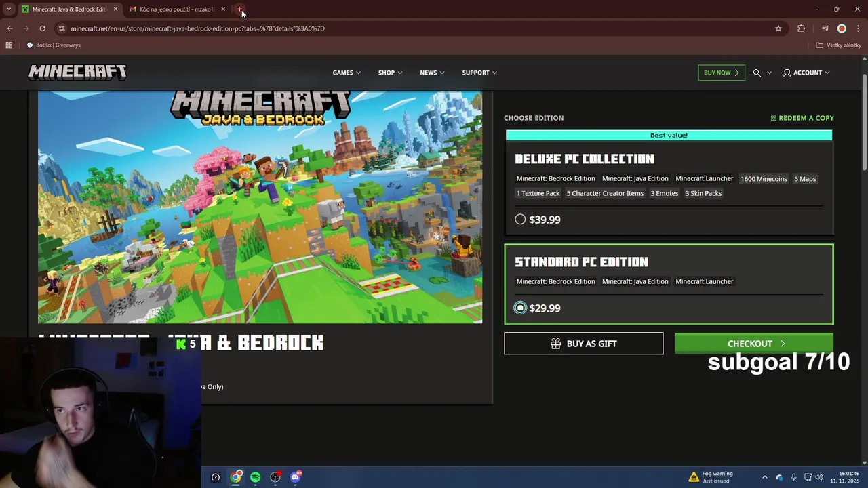
Task: Click the OBS icon in the taskbar
Action: pos(275,477)
